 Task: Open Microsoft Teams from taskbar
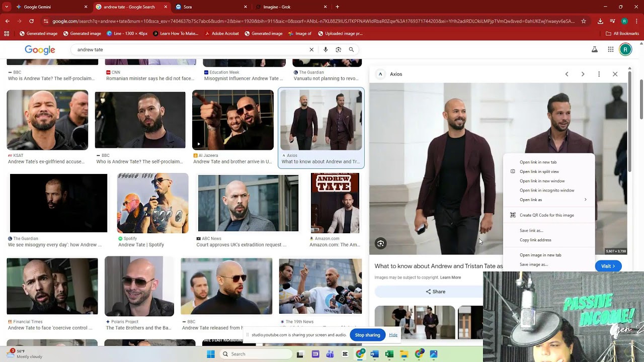[x=330, y=354]
